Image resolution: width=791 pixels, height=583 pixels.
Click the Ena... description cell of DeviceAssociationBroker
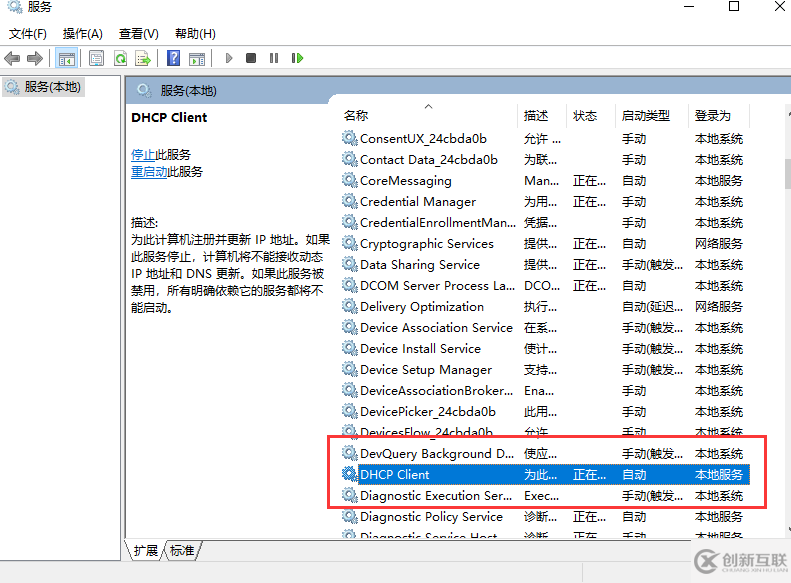point(539,391)
